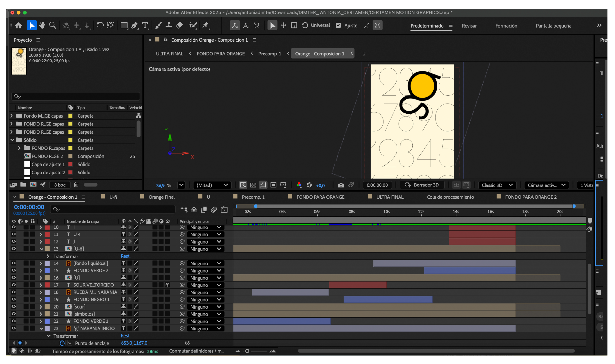Select the Hand tool
This screenshot has height=364, width=615.
point(42,25)
